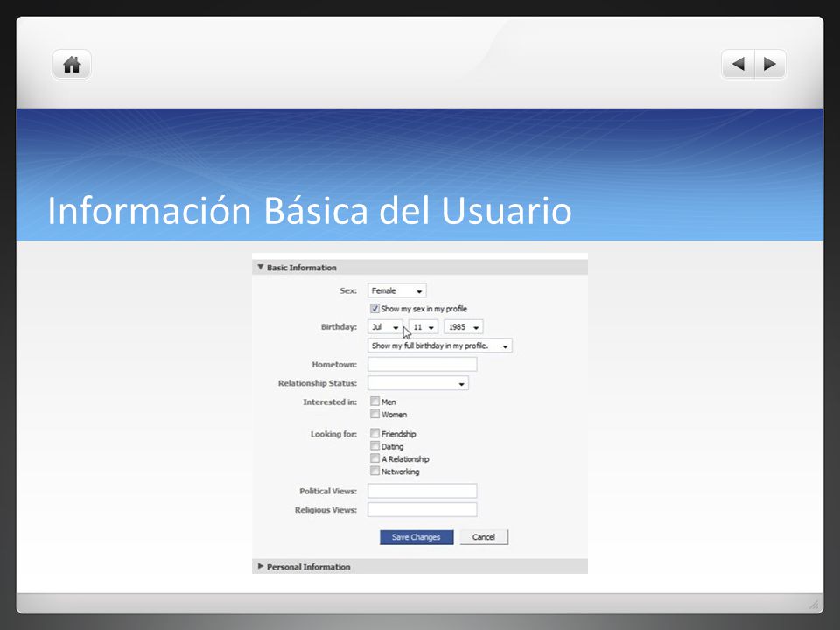Check the Dating checkbox
The width and height of the screenshot is (840, 630).
click(x=375, y=445)
